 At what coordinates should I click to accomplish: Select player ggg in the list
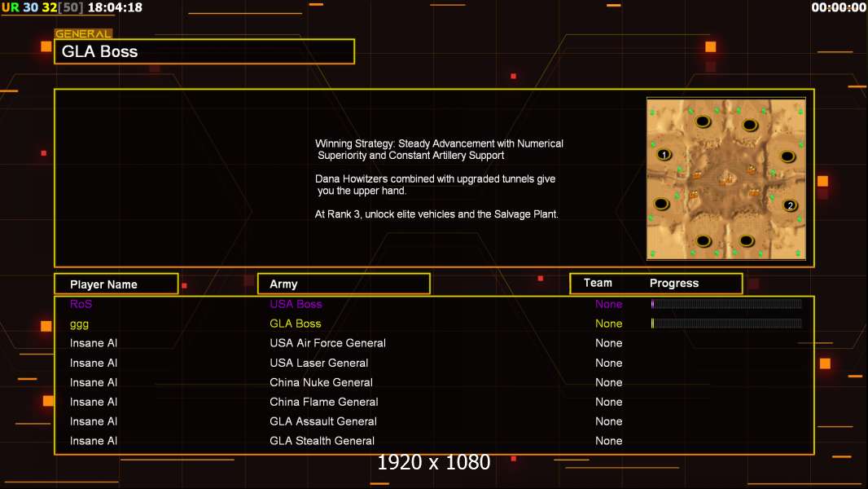[x=81, y=324]
